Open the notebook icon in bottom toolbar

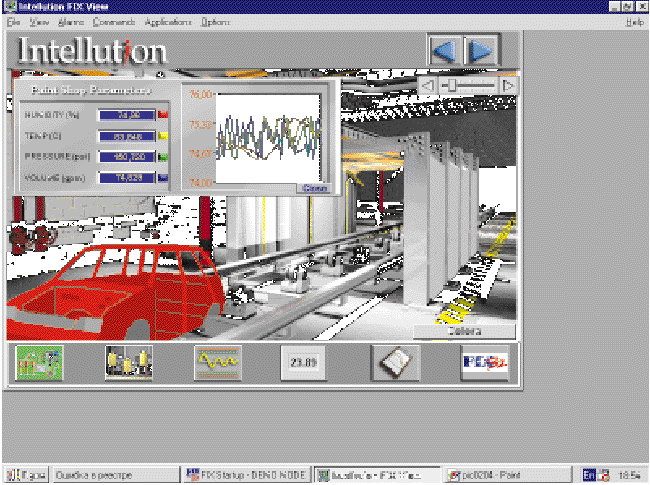395,363
